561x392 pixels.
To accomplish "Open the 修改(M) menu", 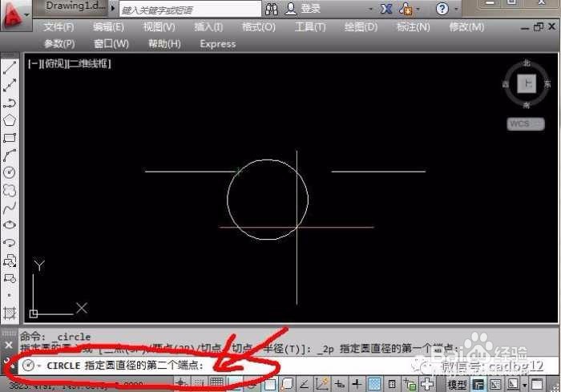I will coord(466,26).
